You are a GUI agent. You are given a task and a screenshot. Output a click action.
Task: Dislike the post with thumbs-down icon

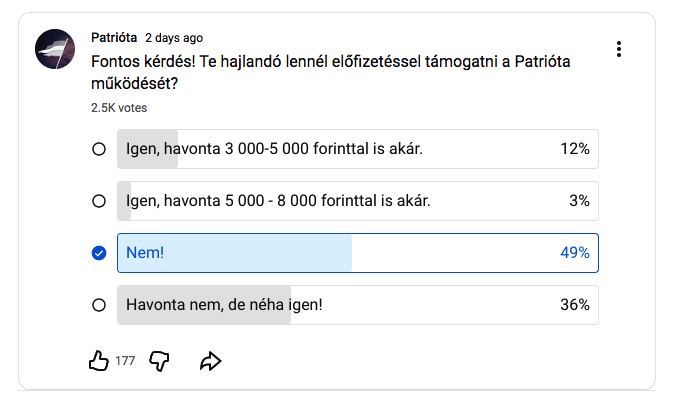(159, 361)
